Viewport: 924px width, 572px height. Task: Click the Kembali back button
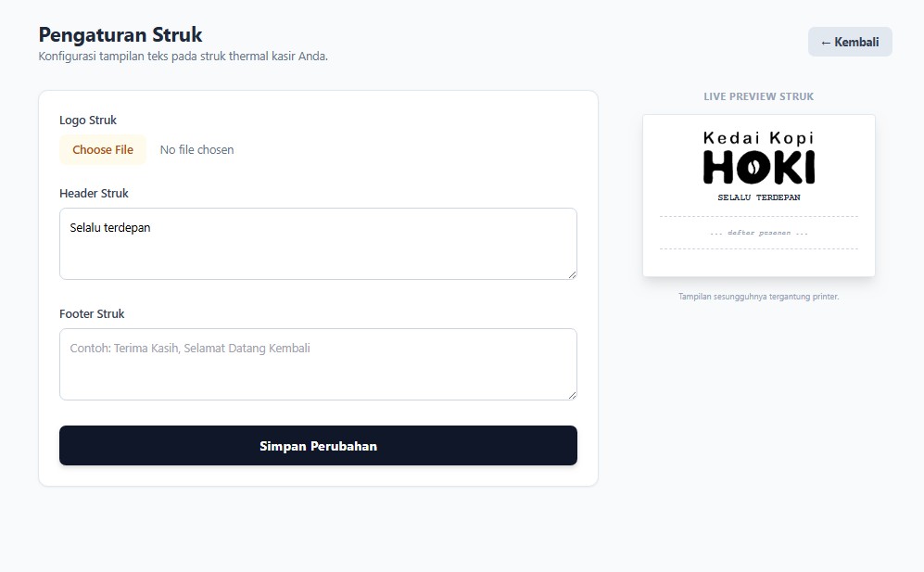point(850,42)
